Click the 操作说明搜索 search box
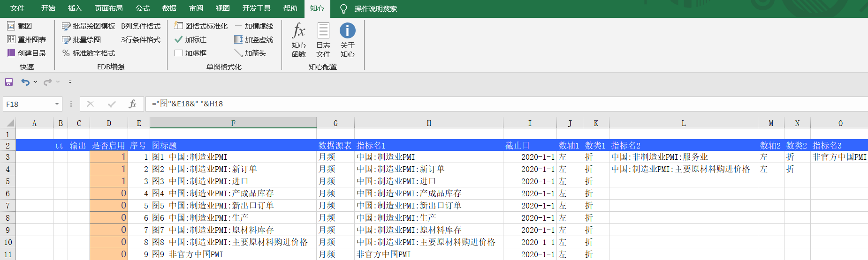The height and width of the screenshot is (260, 868). [x=376, y=8]
